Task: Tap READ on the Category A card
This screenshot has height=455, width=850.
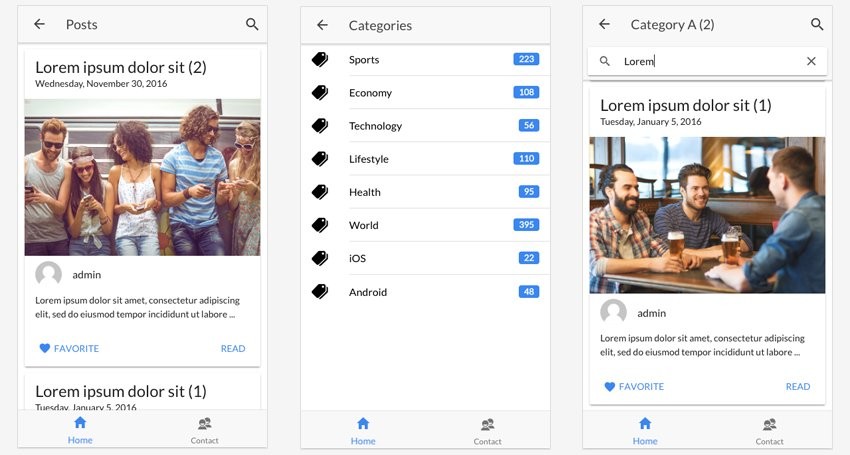Action: click(798, 386)
